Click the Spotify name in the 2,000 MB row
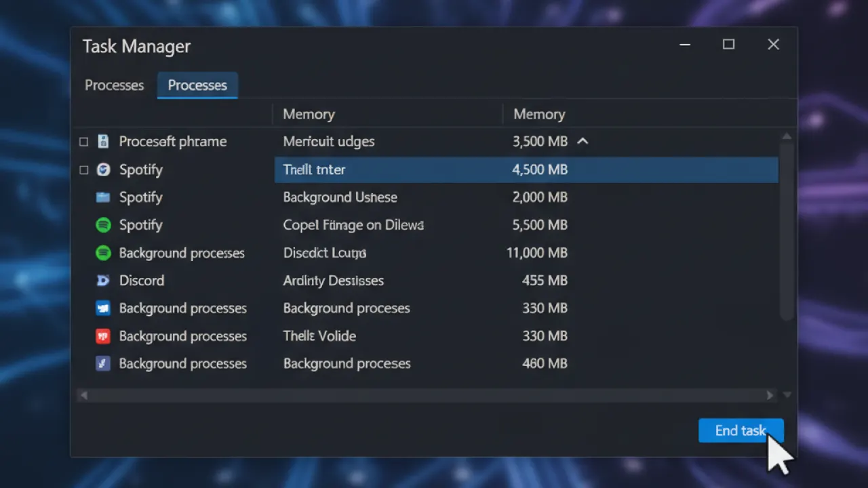Image resolution: width=868 pixels, height=488 pixels. (141, 197)
